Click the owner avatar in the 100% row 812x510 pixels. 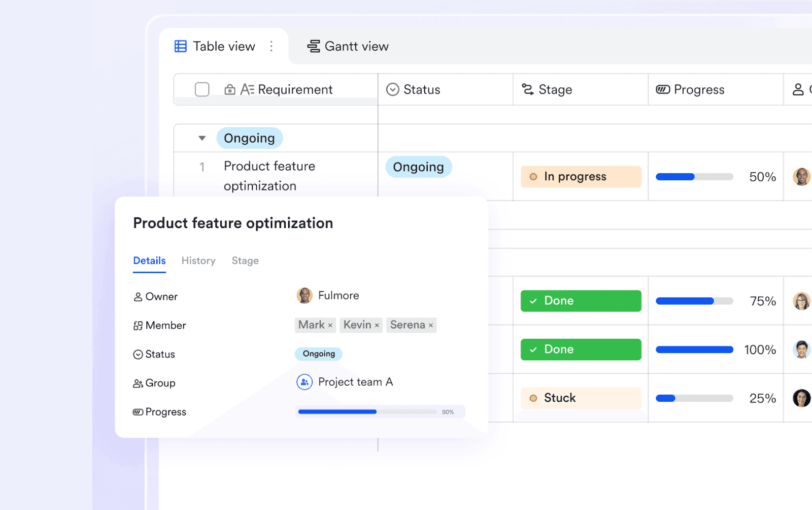click(802, 349)
